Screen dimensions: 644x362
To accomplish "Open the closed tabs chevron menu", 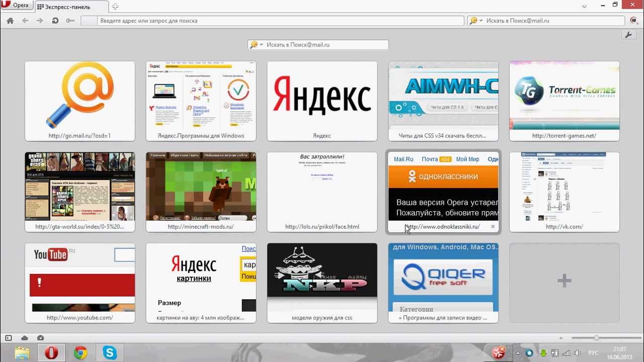I will [584, 6].
